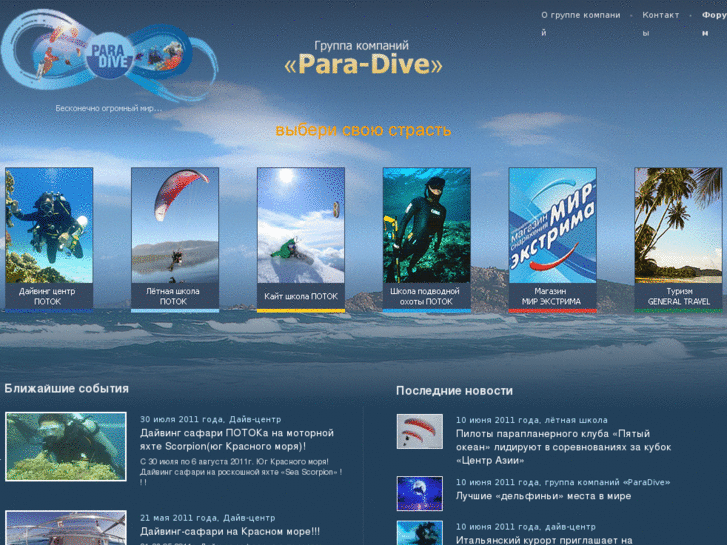Click the «Школа подводной охоты ПОТОК» caption
Screen dimensions: 727x545
click(425, 296)
